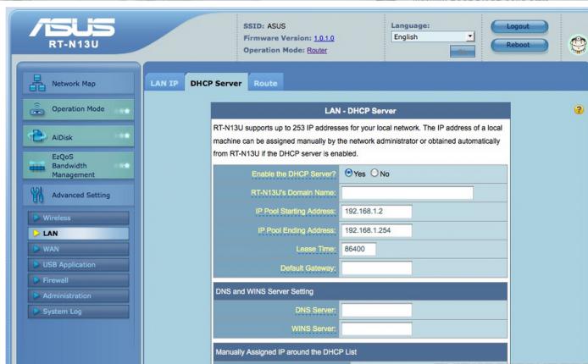
Task: Switch to the Route tab
Action: 265,83
